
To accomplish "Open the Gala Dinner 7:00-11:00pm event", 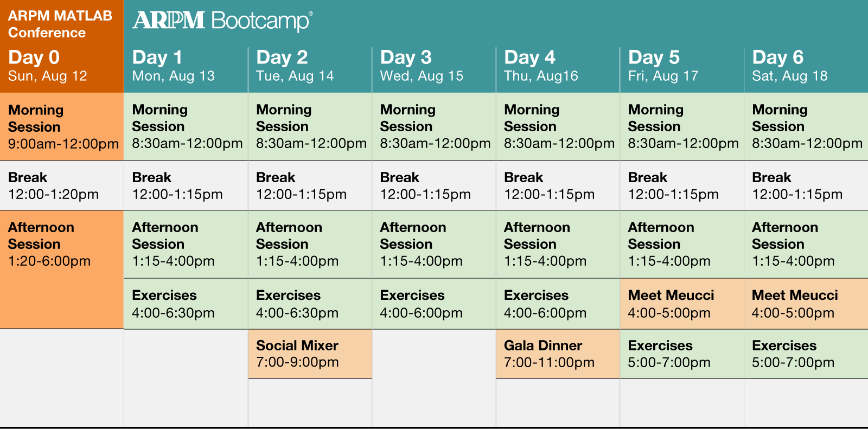I will (558, 354).
